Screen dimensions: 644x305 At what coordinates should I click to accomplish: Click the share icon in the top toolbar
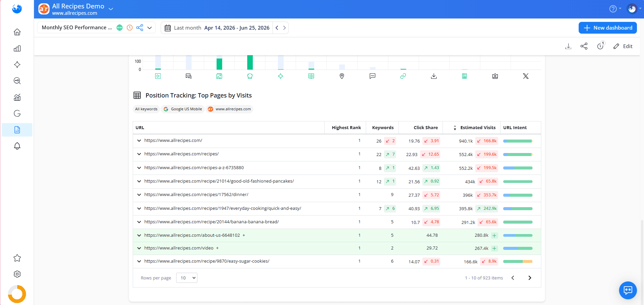[x=584, y=46]
